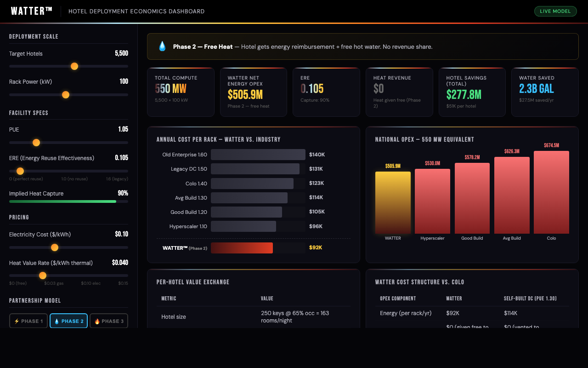
Task: Click the Old Enterprise 1.60 cost bar
Action: 258,155
